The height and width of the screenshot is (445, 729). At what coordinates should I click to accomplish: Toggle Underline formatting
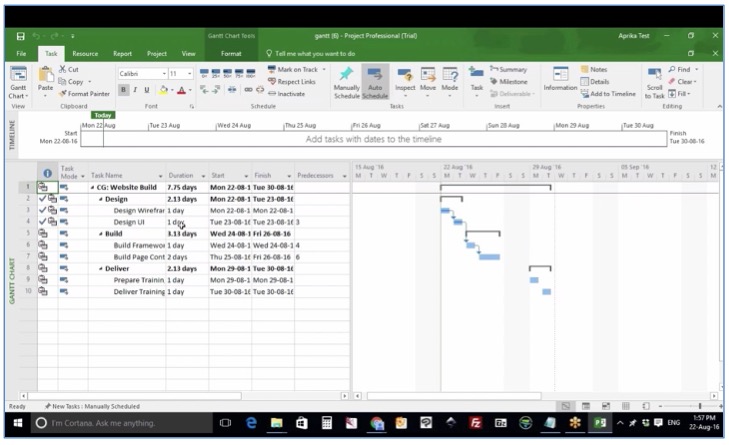(146, 89)
